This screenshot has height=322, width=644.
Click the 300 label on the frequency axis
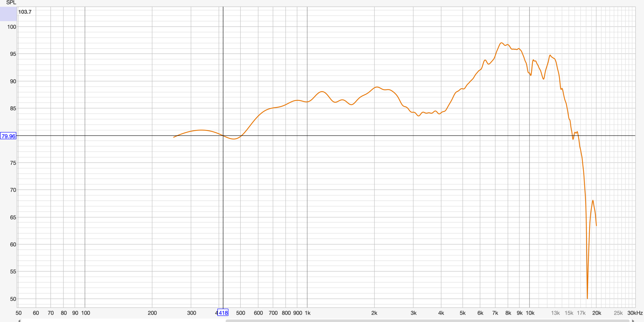coord(192,313)
